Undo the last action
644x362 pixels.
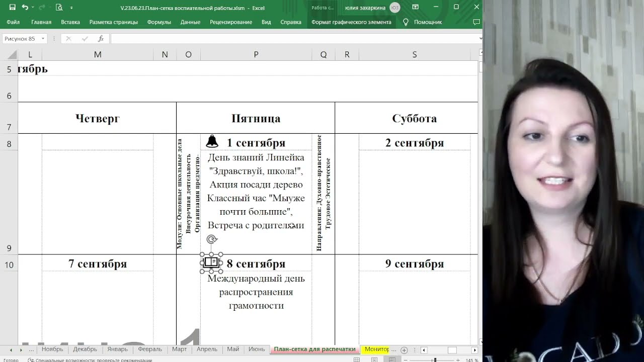[x=25, y=8]
